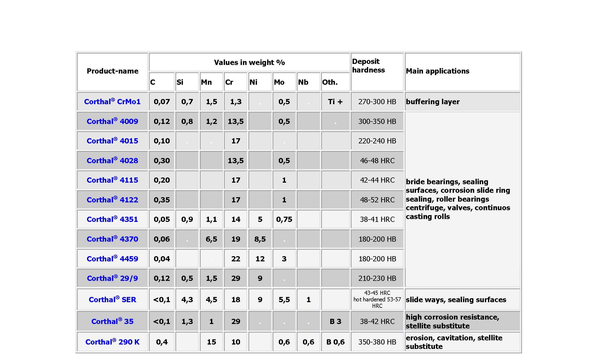Click the erosion, cavitation application cell
This screenshot has width=608, height=364.
[462, 342]
